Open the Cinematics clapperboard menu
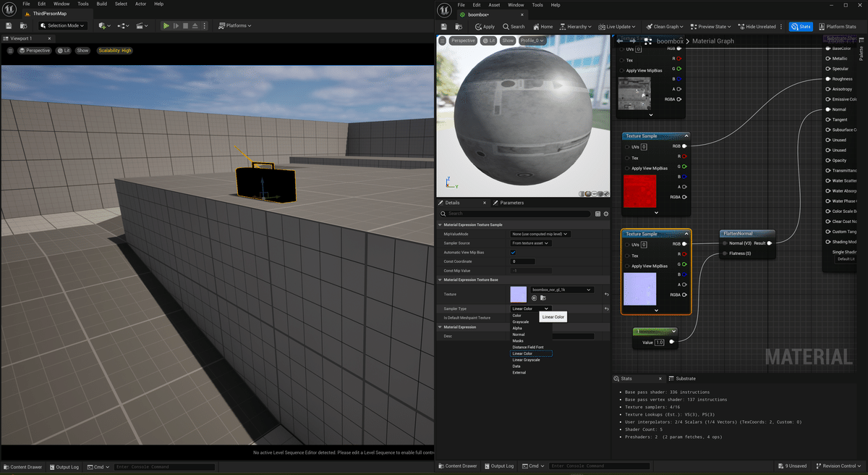This screenshot has height=475, width=868. pos(142,26)
